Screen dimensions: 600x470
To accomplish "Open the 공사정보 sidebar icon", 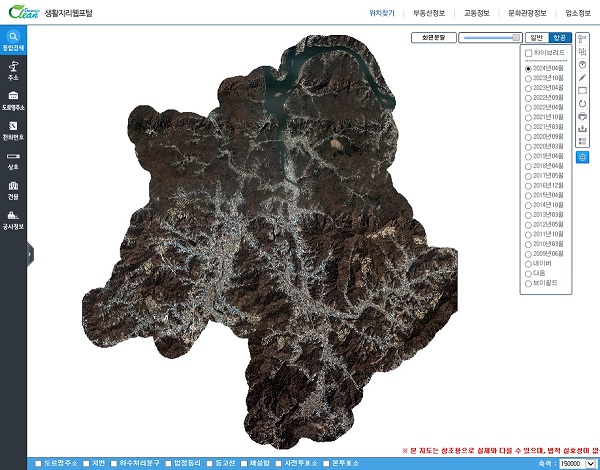I will pyautogui.click(x=13, y=220).
